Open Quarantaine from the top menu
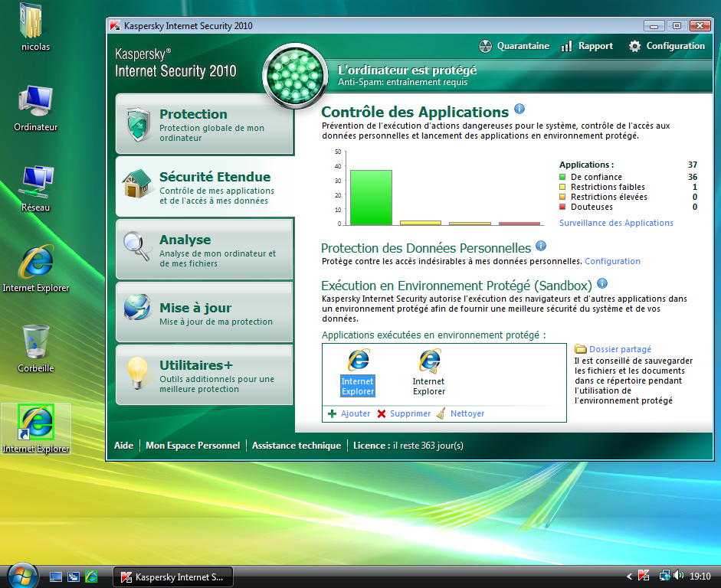Viewport: 721px width, 588px height. click(x=514, y=46)
